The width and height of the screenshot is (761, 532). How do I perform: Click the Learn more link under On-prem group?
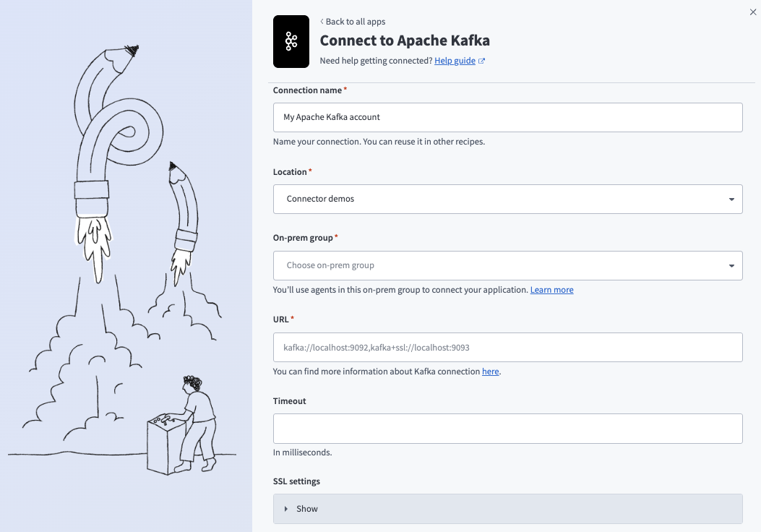551,290
